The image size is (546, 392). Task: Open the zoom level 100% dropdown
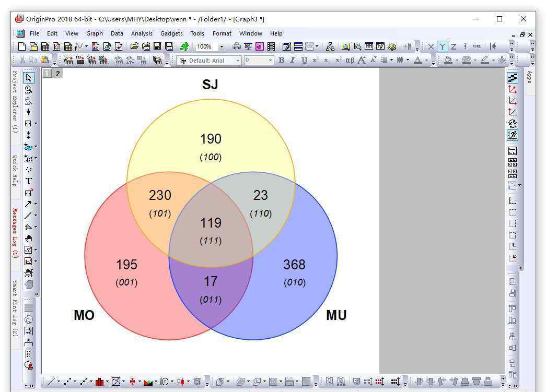pyautogui.click(x=222, y=47)
